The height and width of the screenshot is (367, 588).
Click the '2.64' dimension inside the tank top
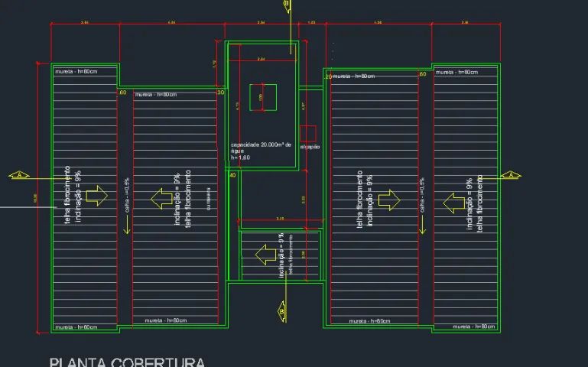[261, 59]
